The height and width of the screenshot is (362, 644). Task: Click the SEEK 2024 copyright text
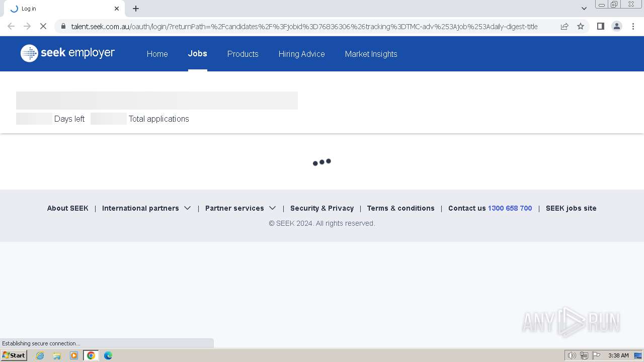click(322, 223)
